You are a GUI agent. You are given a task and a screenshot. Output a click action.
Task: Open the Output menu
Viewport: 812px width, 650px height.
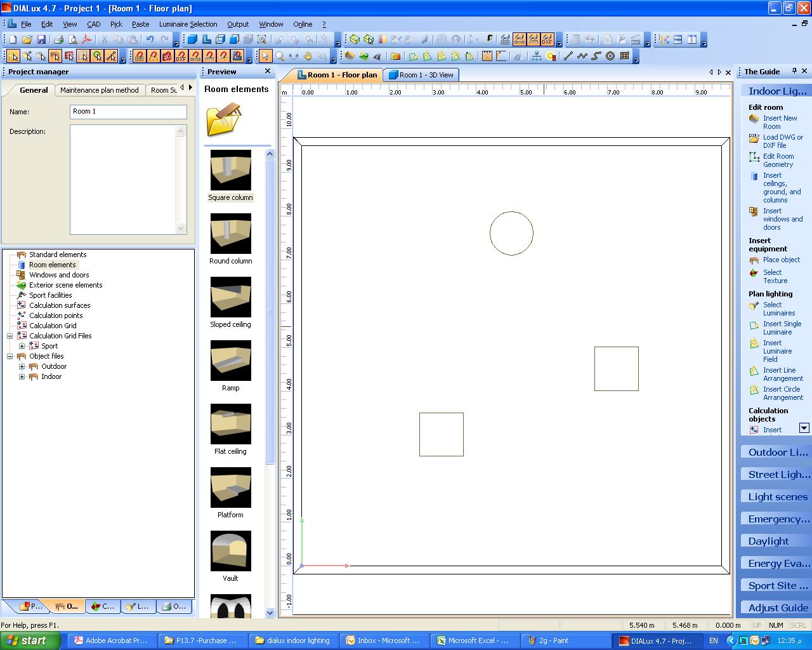(x=238, y=24)
